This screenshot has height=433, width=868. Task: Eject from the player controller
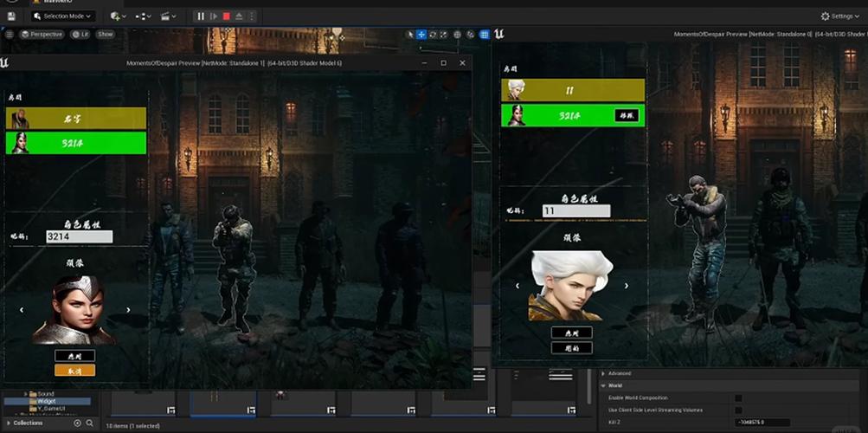click(239, 16)
